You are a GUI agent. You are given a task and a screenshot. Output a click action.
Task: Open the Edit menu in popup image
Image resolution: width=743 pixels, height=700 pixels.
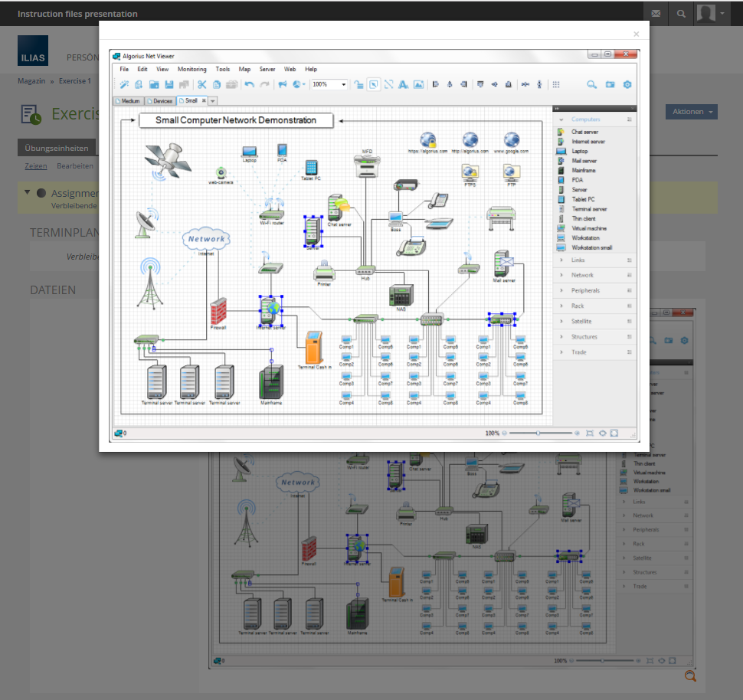click(142, 69)
